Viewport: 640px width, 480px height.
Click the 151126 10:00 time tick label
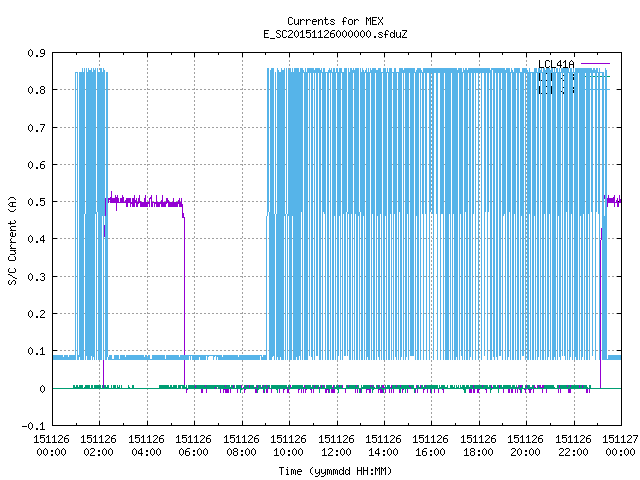pyautogui.click(x=288, y=446)
